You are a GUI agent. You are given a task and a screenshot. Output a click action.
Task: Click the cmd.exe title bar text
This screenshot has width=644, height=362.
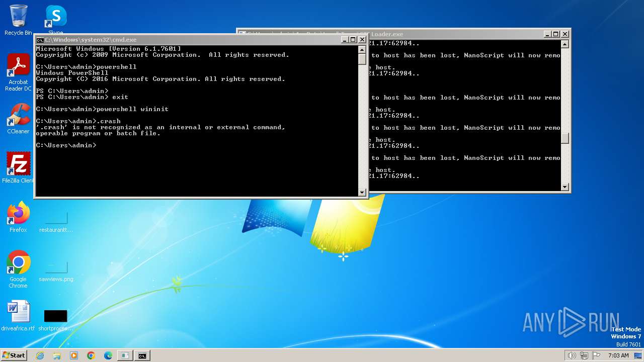(x=91, y=40)
